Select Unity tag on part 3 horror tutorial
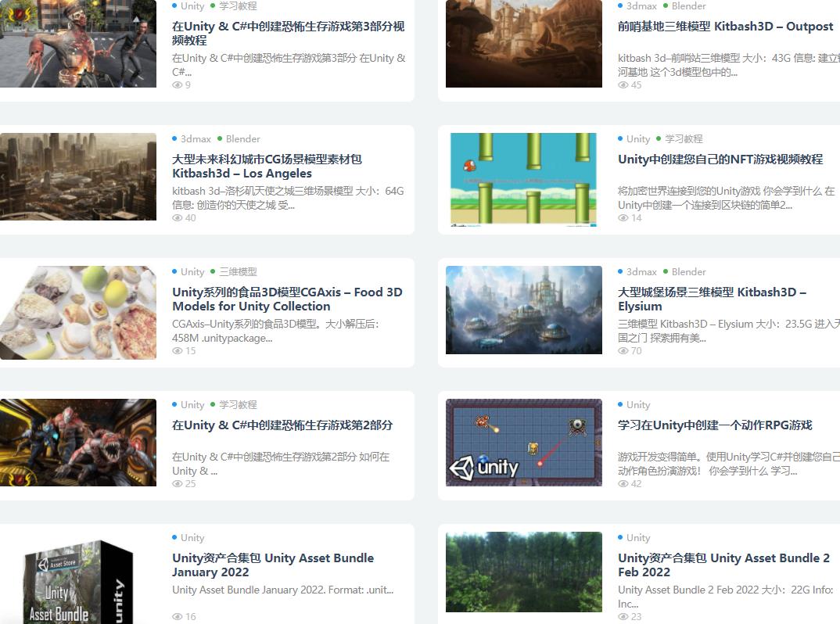840x624 pixels. coord(192,6)
